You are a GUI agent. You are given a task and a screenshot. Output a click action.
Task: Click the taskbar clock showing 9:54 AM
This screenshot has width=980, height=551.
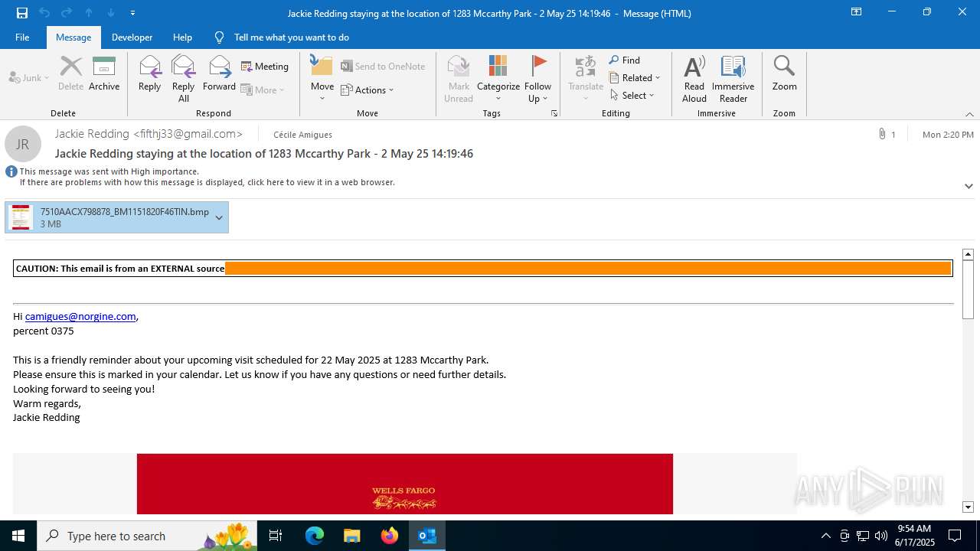click(x=915, y=536)
